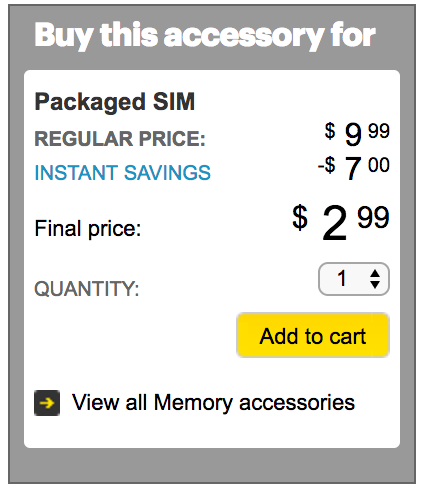This screenshot has width=424, height=492.
Task: Click the regular price of $9.99
Action: coord(357,134)
